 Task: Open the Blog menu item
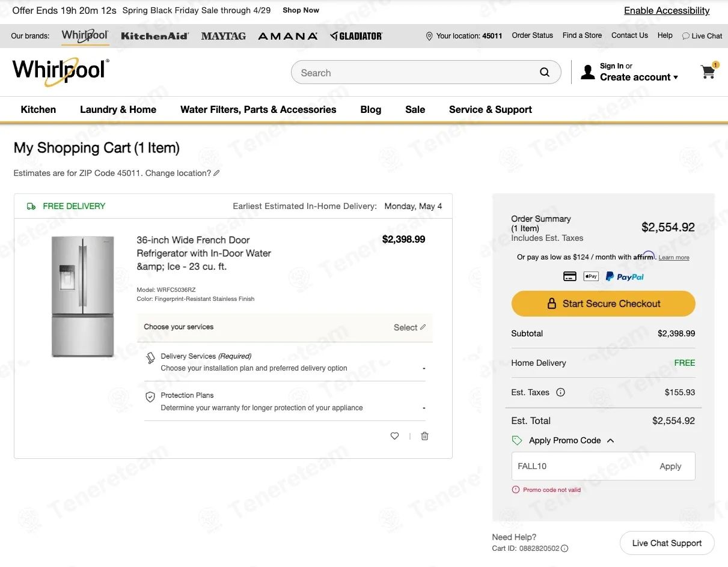pyautogui.click(x=371, y=109)
